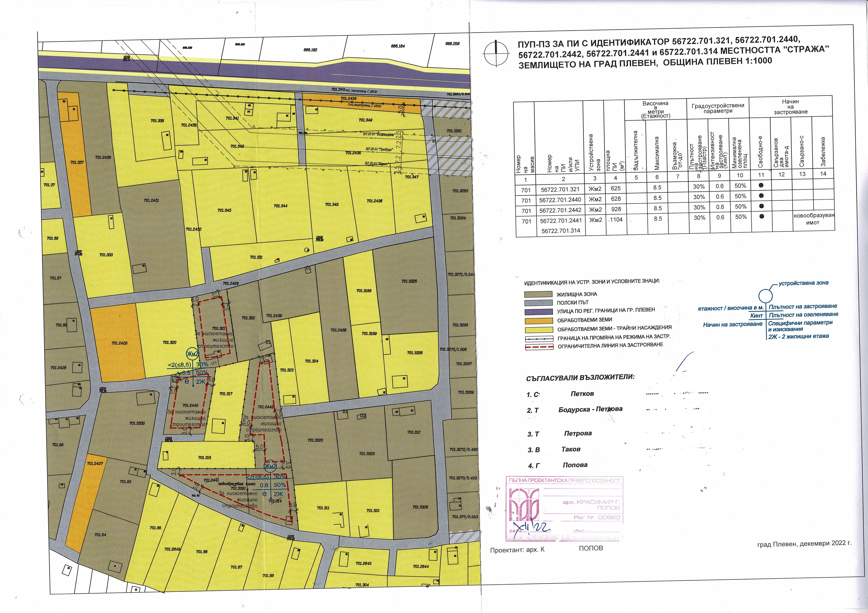Viewport: 868px width, 613px height.
Task: Click the signatory name Петков
Action: click(x=582, y=394)
